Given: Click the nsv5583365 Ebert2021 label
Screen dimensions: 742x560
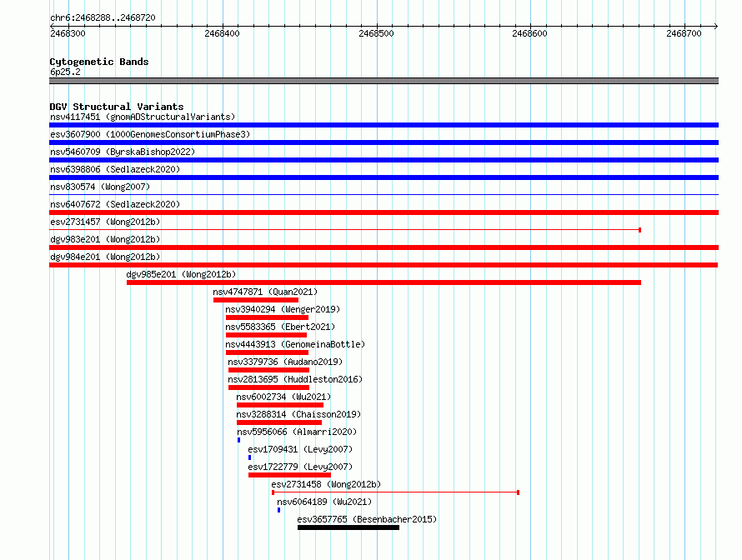Looking at the screenshot, I should [x=280, y=327].
